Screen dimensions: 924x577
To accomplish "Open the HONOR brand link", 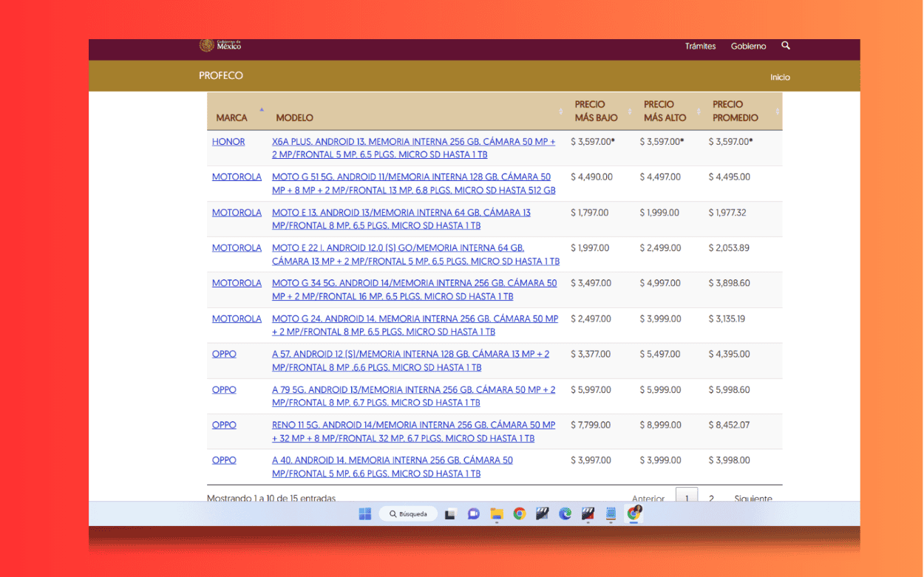I will 228,142.
